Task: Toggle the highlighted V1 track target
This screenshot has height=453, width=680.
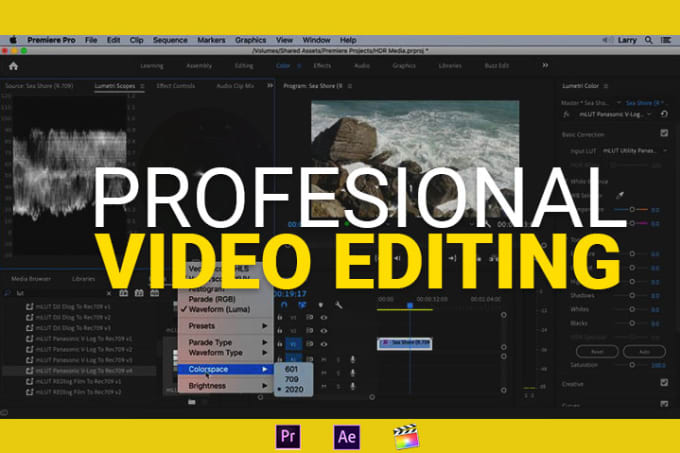Action: coord(294,344)
